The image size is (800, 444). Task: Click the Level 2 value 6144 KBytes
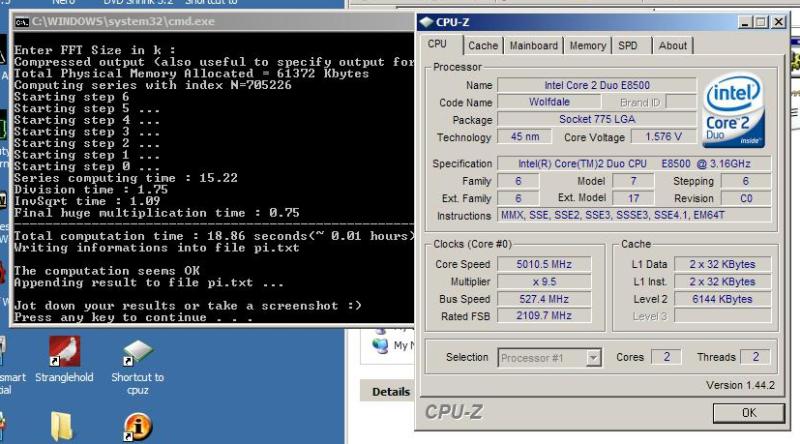coord(722,299)
